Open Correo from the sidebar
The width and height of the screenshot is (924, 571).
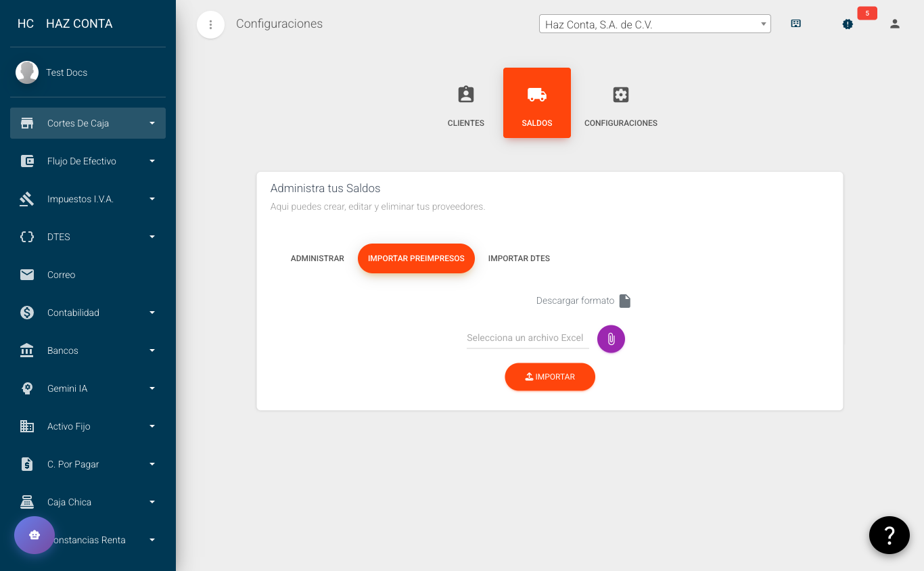pyautogui.click(x=61, y=275)
